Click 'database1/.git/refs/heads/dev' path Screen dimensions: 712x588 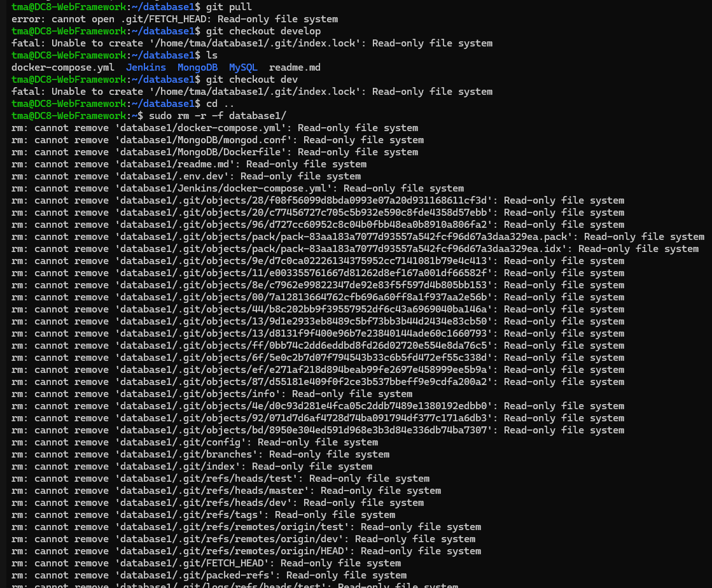click(x=203, y=503)
